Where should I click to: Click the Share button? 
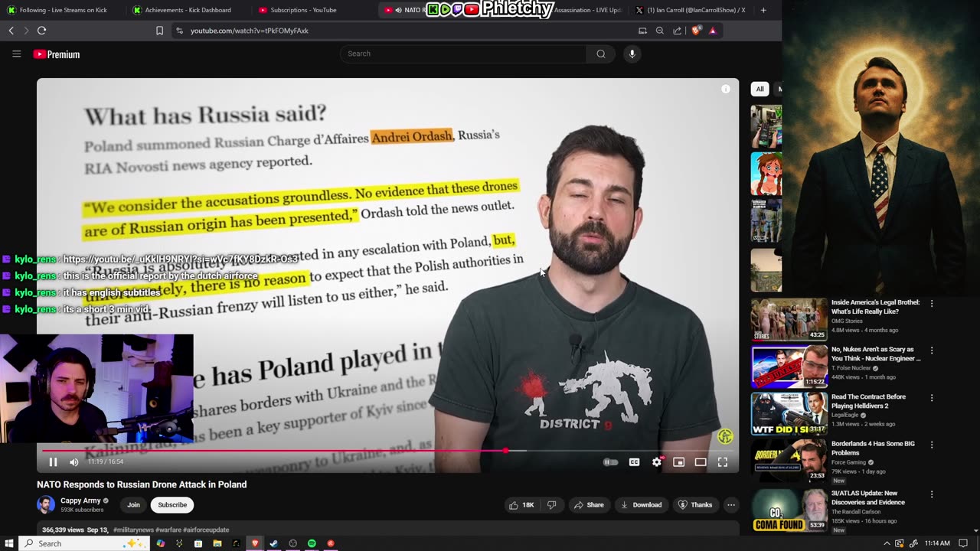click(x=589, y=505)
